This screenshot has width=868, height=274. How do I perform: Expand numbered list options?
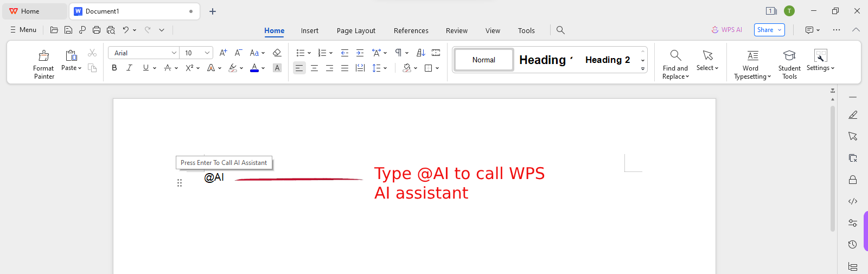[x=331, y=53]
